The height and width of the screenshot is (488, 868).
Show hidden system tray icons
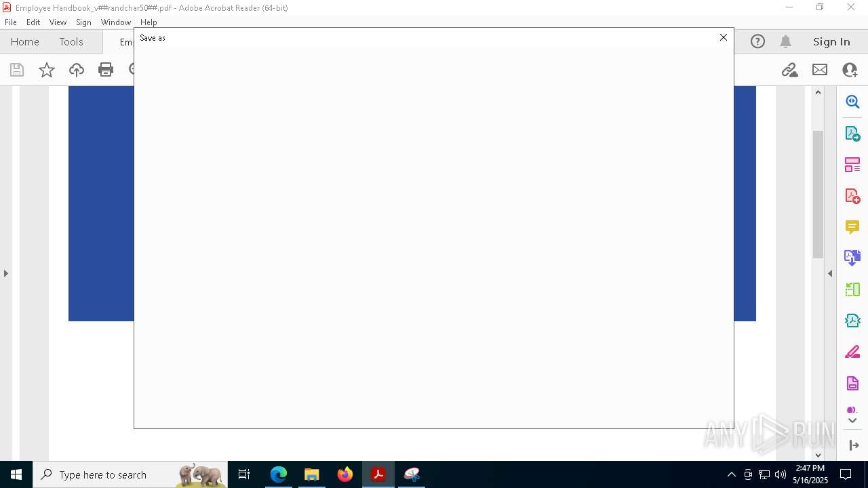731,474
